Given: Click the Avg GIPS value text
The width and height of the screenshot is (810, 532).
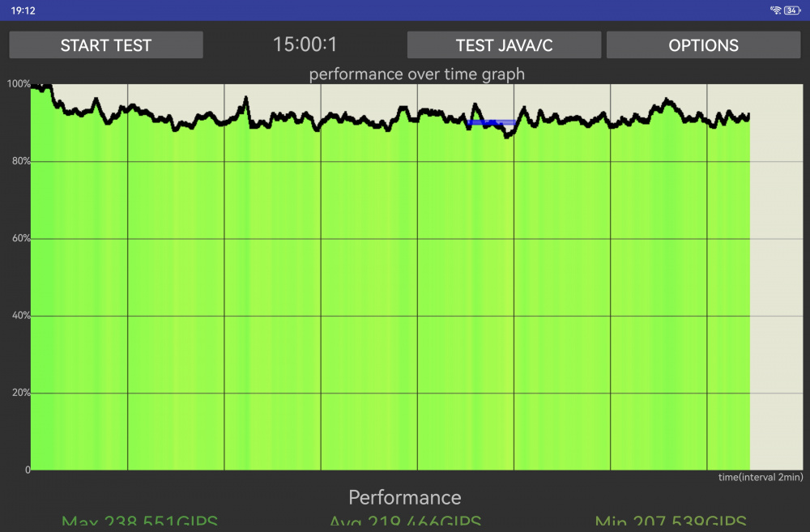Looking at the screenshot, I should [x=406, y=521].
